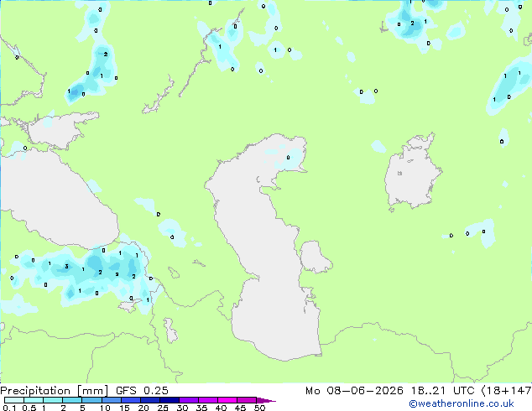Pick the 15–20 mm royal blue swatch
Image resolution: width=532 pixels, height=411 pixels.
pyautogui.click(x=130, y=400)
